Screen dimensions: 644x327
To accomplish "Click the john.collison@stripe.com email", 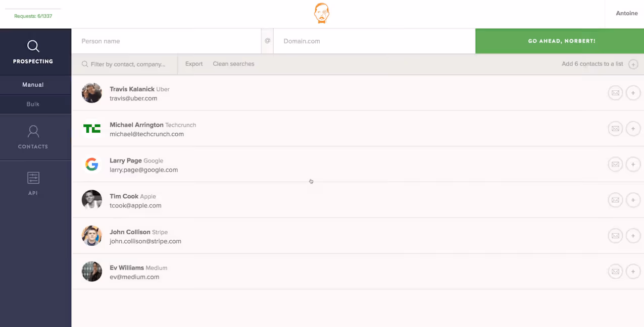I will click(145, 241).
